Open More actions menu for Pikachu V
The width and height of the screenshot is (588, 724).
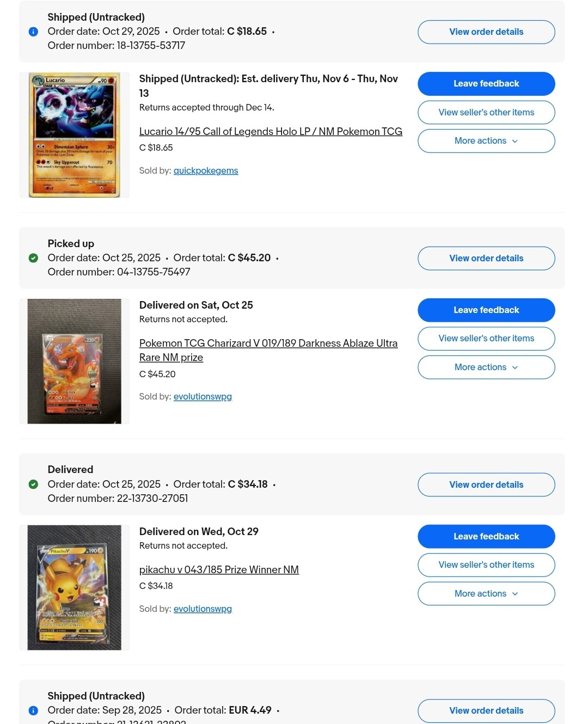486,594
